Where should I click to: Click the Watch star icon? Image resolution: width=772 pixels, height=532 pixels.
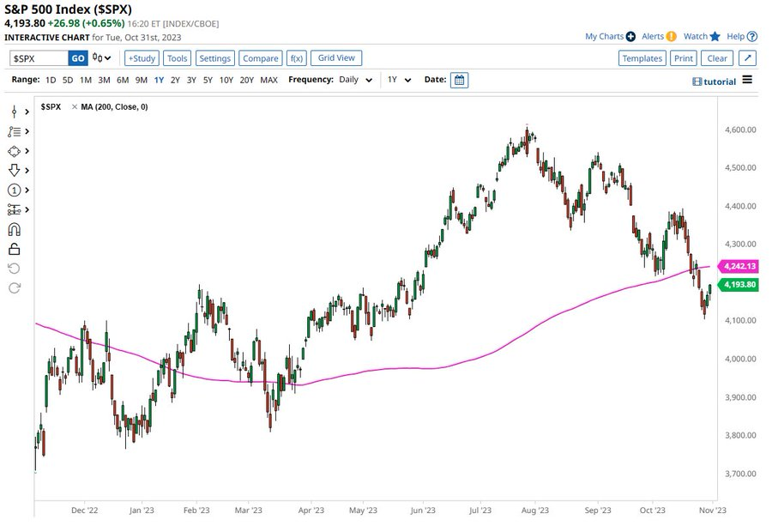pos(715,37)
